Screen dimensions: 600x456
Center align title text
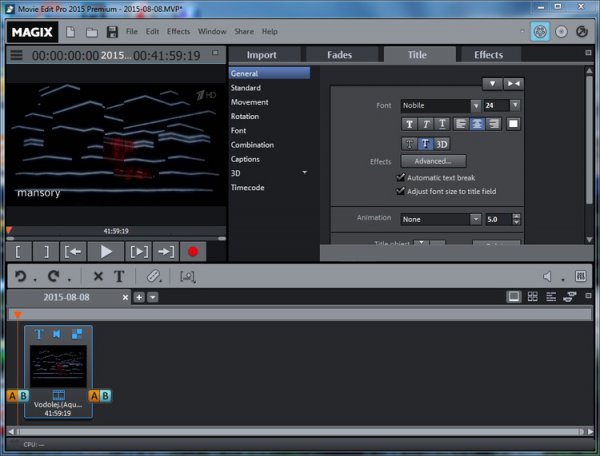coord(477,124)
